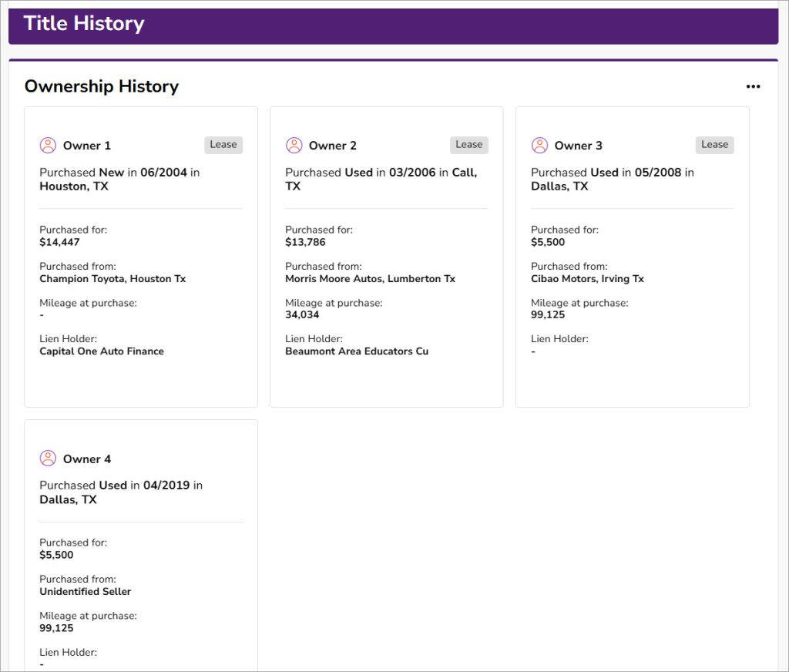Click Capital One Auto Finance lien holder
The width and height of the screenshot is (789, 672).
[102, 351]
